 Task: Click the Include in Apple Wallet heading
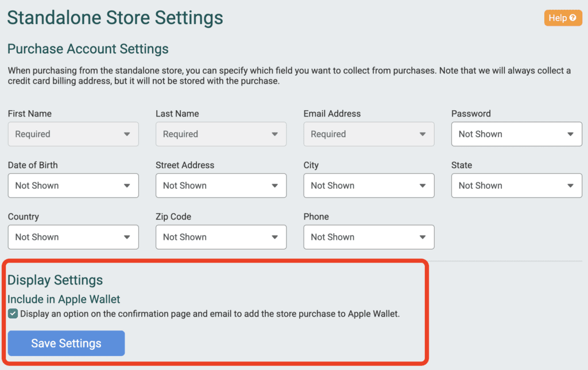64,299
